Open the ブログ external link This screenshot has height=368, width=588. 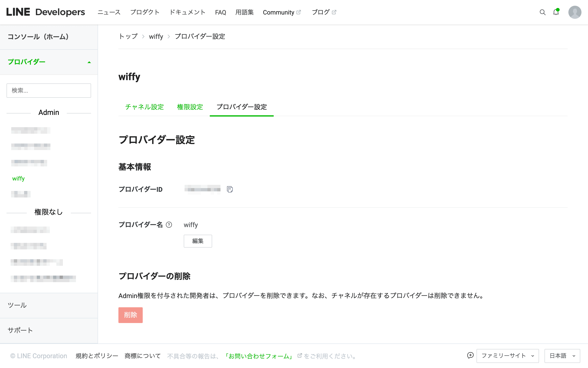pyautogui.click(x=324, y=12)
